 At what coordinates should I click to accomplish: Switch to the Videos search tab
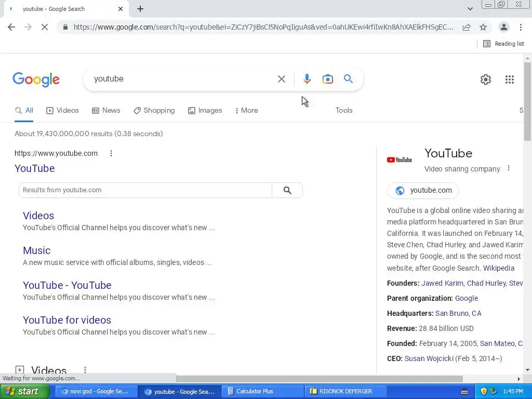coord(62,111)
